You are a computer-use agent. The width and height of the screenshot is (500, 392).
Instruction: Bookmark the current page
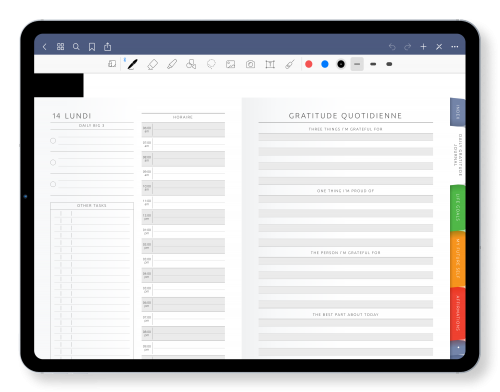92,47
